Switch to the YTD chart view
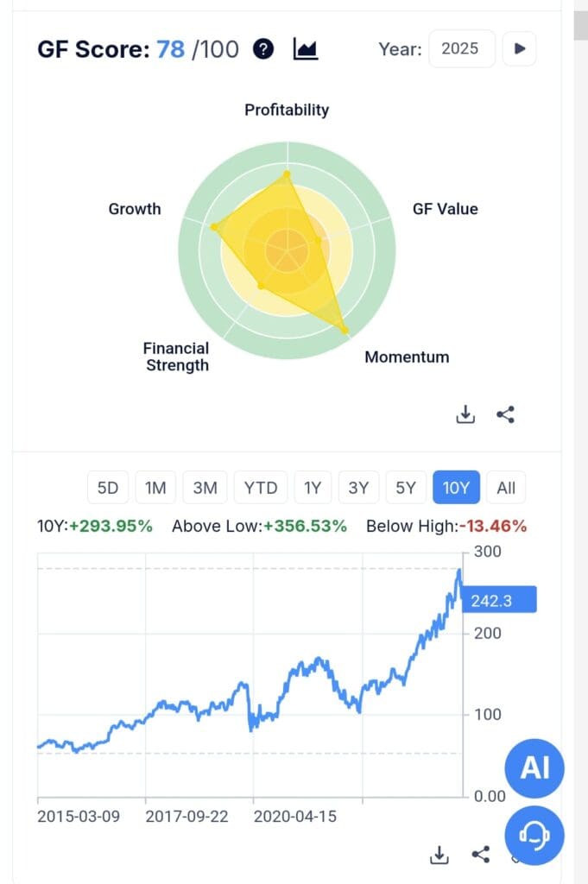This screenshot has height=884, width=588. coord(260,488)
